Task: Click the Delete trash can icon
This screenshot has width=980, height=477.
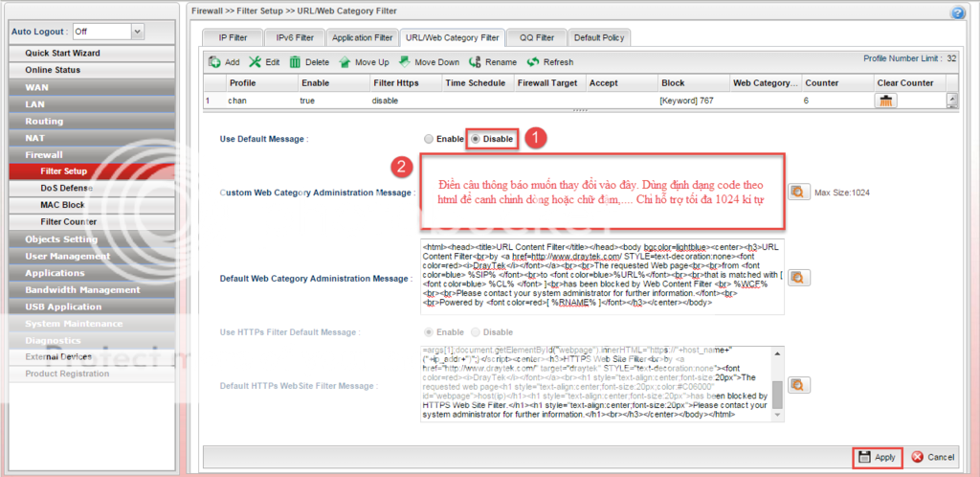Action: click(x=295, y=62)
